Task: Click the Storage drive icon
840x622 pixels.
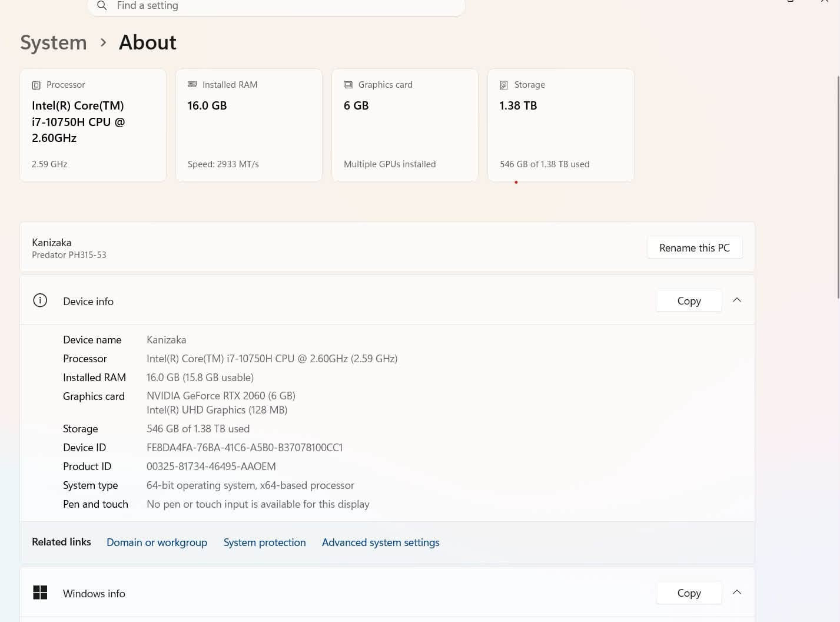Action: pos(504,85)
